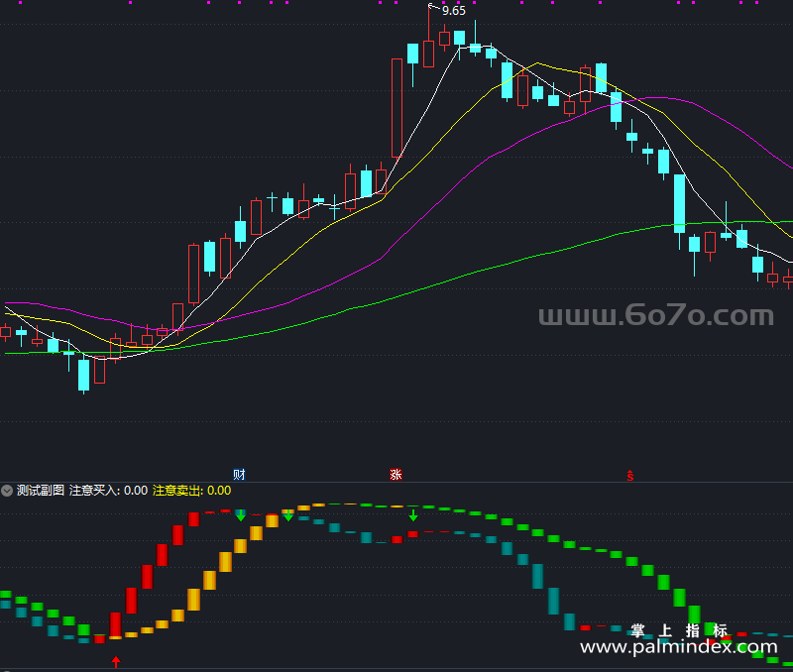Collapse the 测试副图 indicator panel chevron
The image size is (793, 672).
[7, 491]
